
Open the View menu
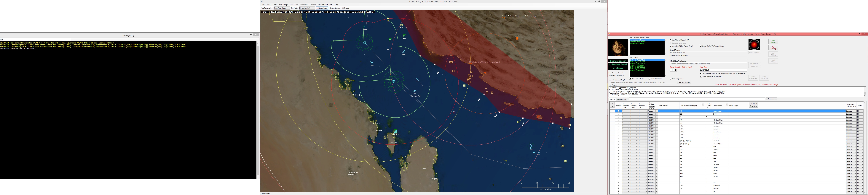tap(269, 5)
